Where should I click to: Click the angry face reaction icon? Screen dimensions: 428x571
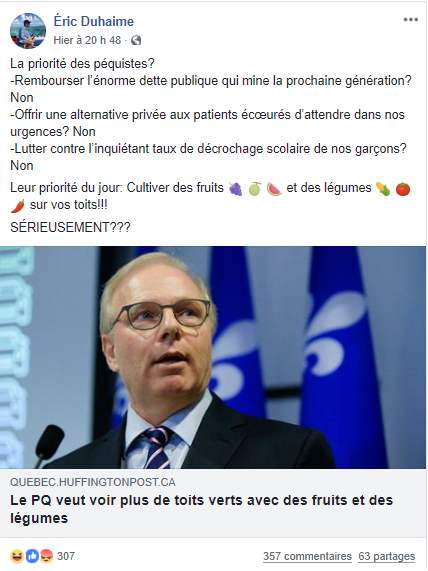point(46,556)
